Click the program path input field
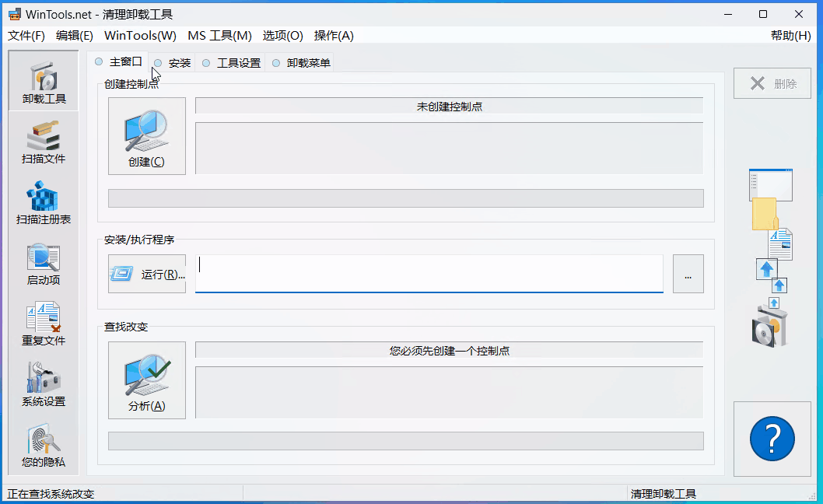 [x=429, y=274]
